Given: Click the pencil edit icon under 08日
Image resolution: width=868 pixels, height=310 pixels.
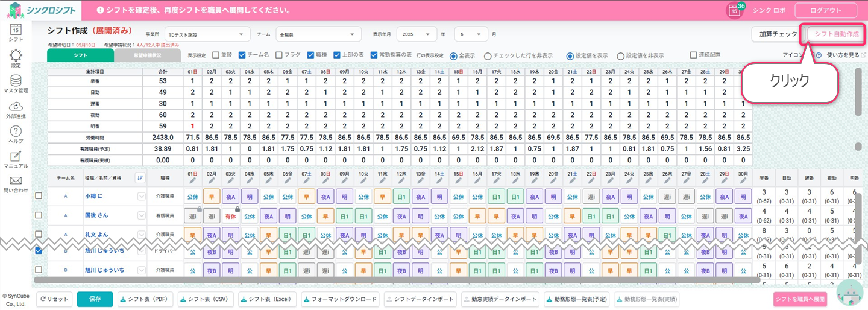Looking at the screenshot, I should click(325, 180).
